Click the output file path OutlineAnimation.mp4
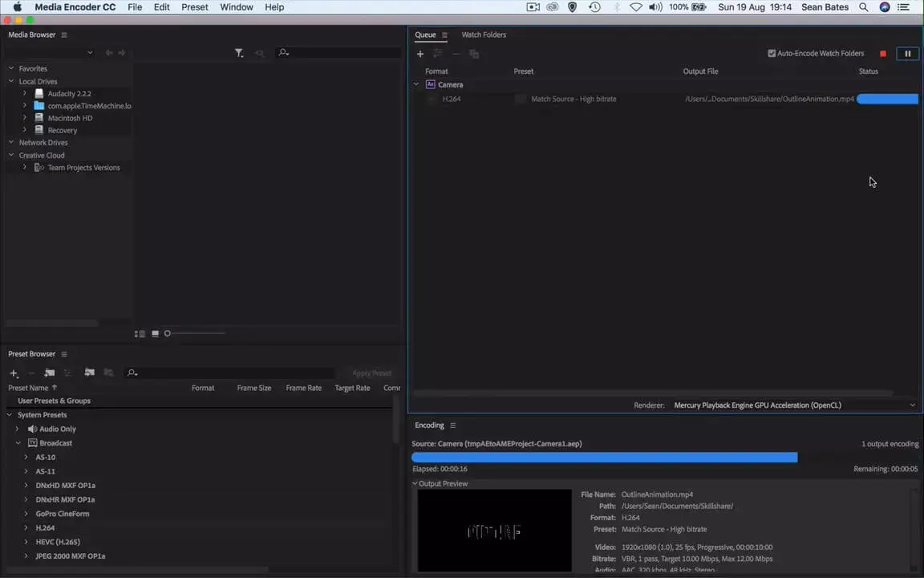 tap(770, 99)
